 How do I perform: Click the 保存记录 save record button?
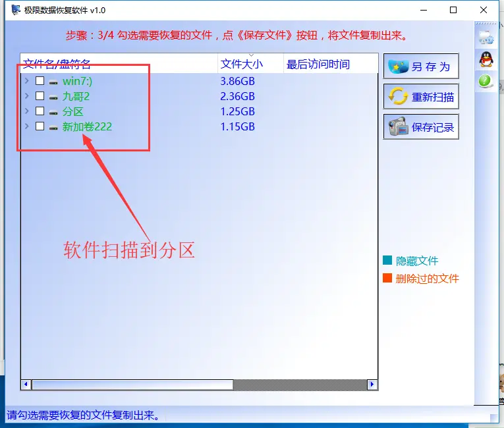tap(421, 126)
